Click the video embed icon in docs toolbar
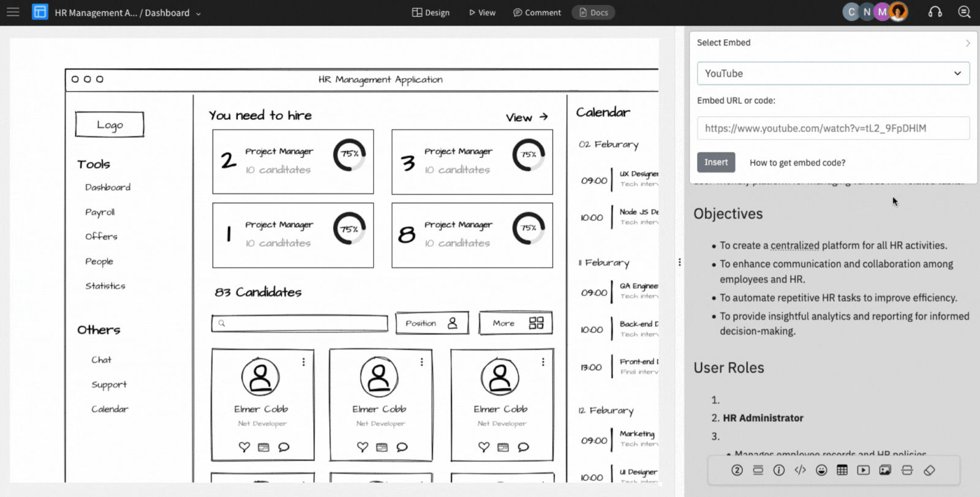 864,470
